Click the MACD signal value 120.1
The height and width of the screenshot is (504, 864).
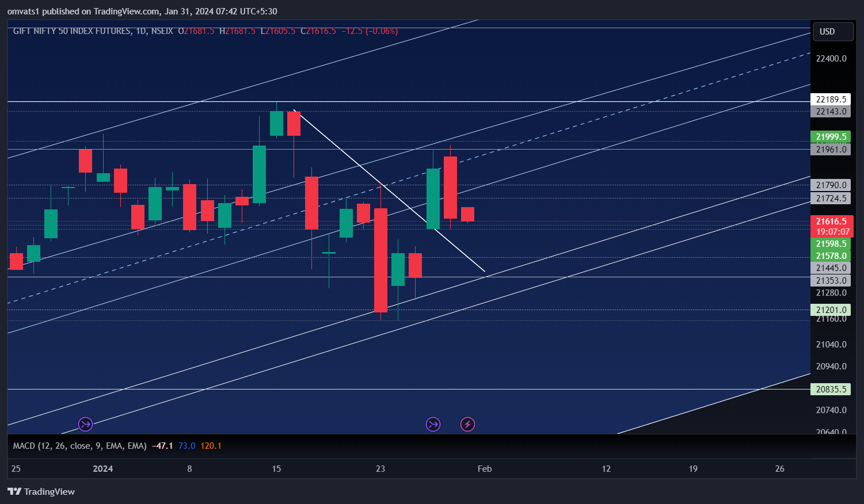pos(211,446)
